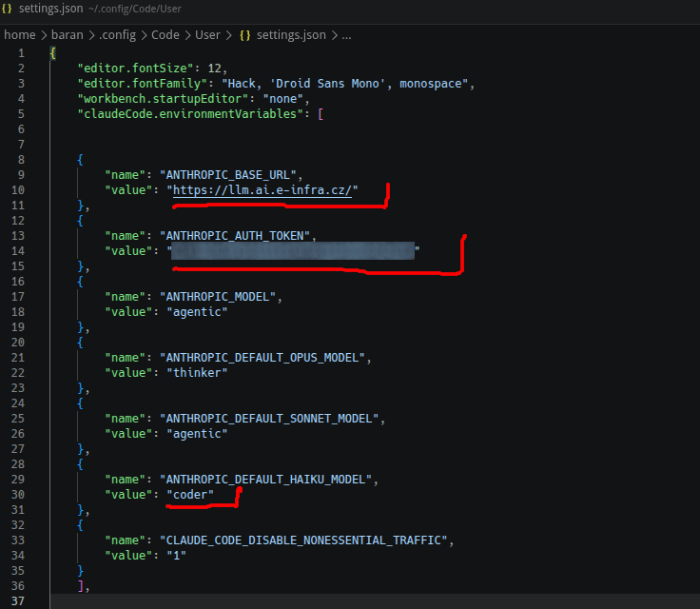The height and width of the screenshot is (609, 700).
Task: Click the font size value 12
Action: point(214,69)
